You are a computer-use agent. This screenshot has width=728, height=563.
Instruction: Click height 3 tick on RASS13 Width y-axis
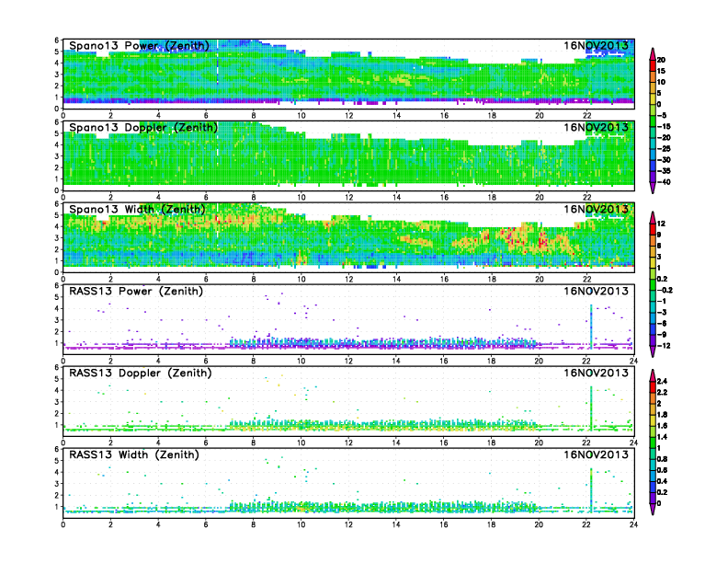pyautogui.click(x=57, y=484)
